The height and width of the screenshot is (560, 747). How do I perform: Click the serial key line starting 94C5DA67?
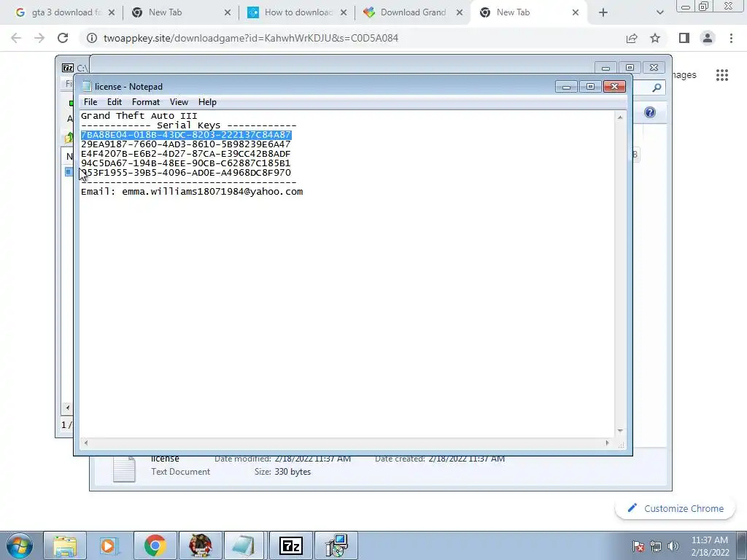pos(186,163)
